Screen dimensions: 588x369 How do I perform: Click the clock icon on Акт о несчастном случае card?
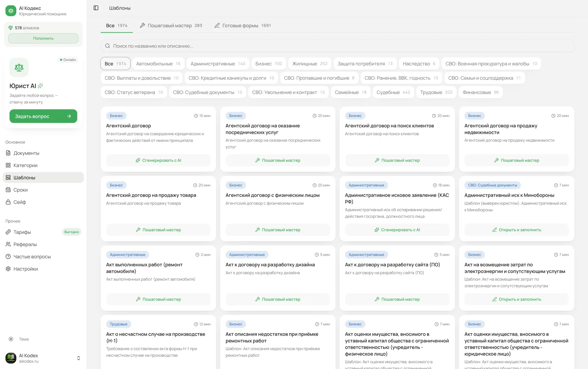coord(196,324)
